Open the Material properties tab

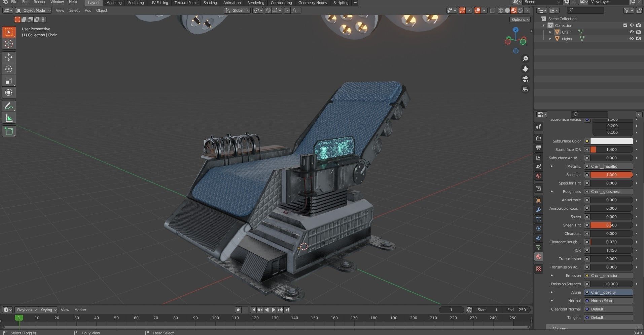coord(539,257)
